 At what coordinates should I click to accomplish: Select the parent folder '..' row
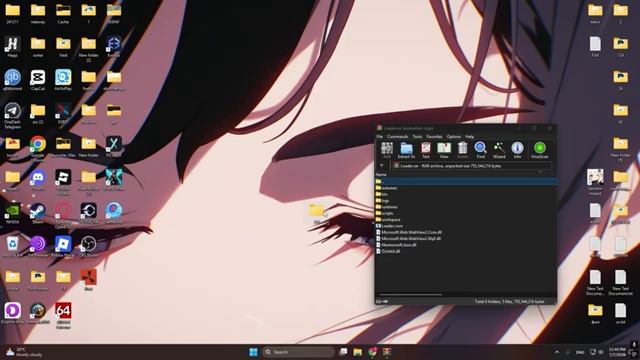pos(466,182)
